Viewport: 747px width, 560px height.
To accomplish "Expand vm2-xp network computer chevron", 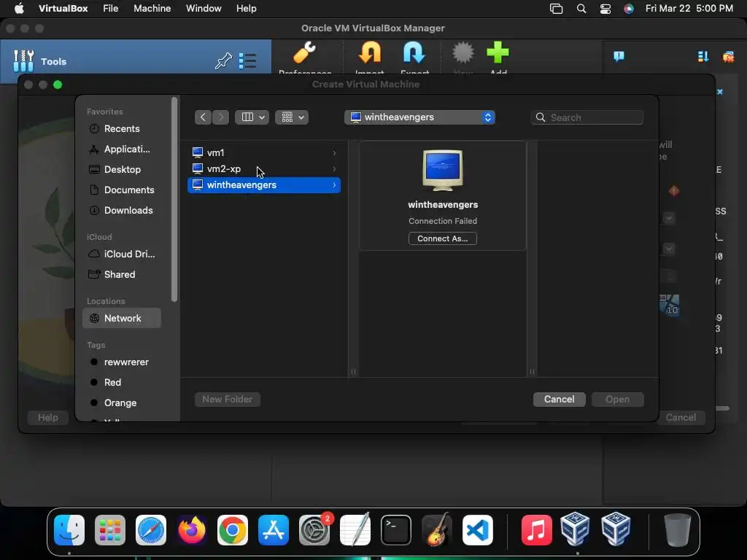I will (334, 169).
